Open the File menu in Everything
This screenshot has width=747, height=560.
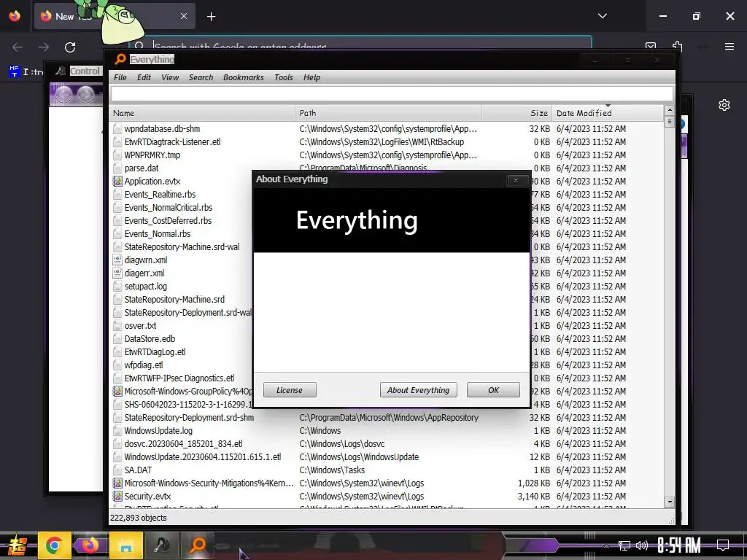coord(120,77)
